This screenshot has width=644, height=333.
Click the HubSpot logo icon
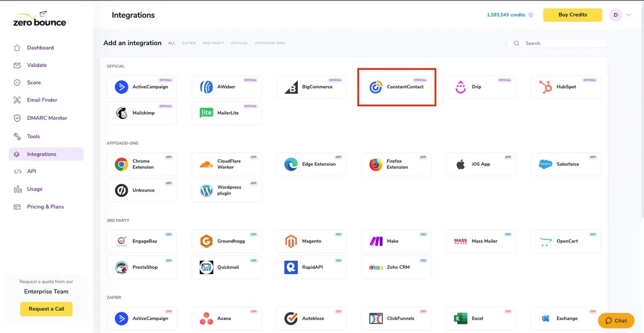coord(545,87)
